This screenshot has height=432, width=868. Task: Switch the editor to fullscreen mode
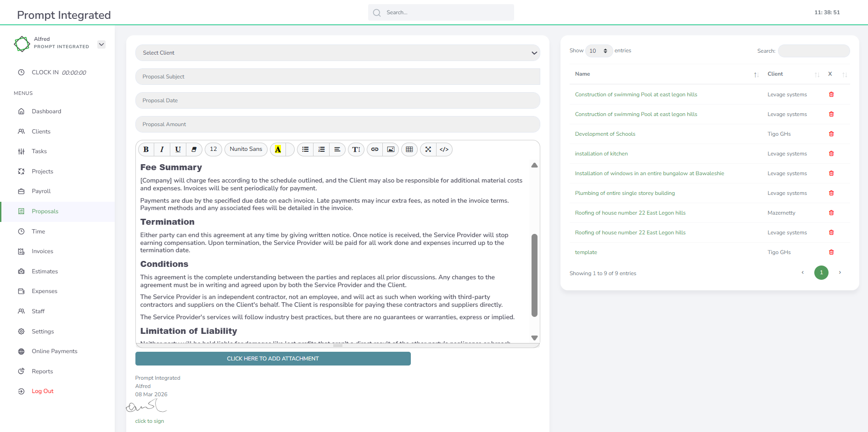point(428,150)
